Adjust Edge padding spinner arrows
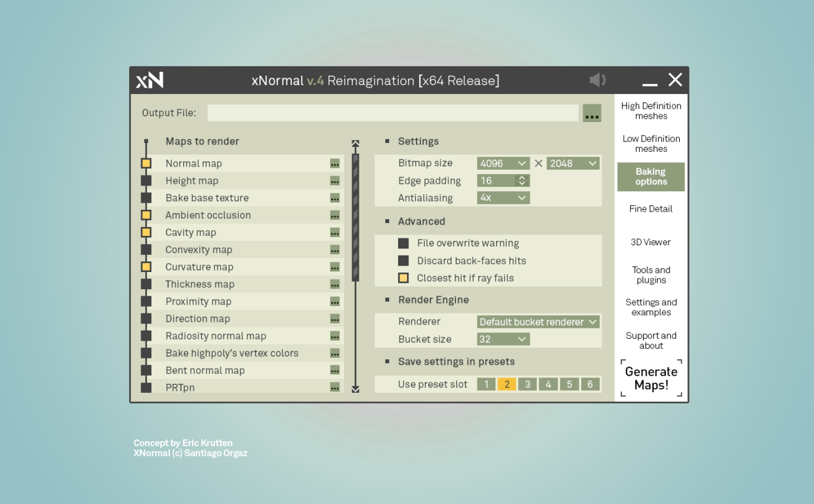Viewport: 814px width, 504px height. coord(522,180)
